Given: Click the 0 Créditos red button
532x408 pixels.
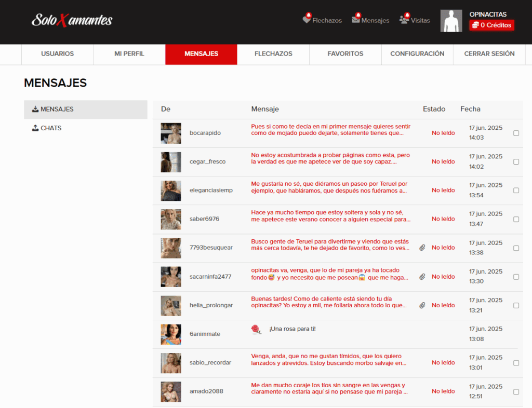Looking at the screenshot, I should (491, 25).
